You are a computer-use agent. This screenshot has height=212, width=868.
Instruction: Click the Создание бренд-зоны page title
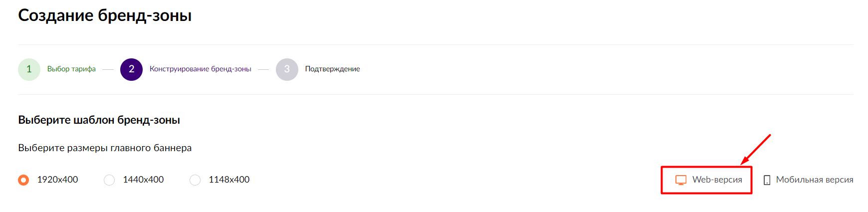105,15
